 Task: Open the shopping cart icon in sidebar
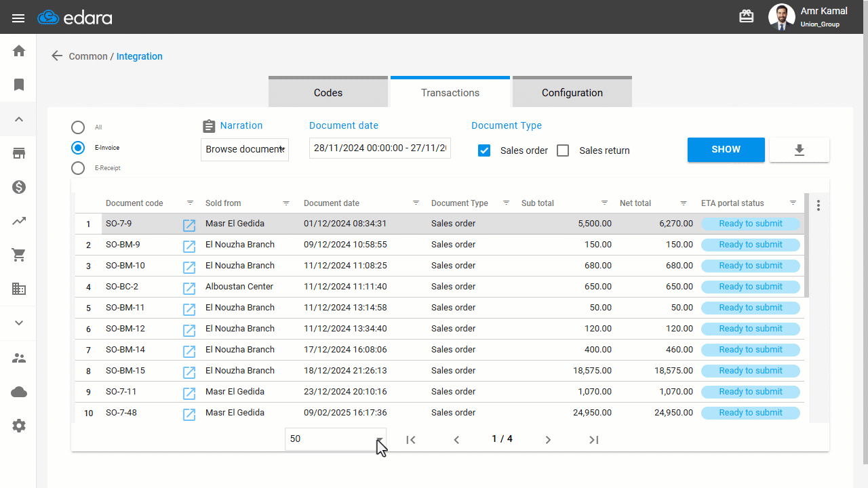(19, 255)
